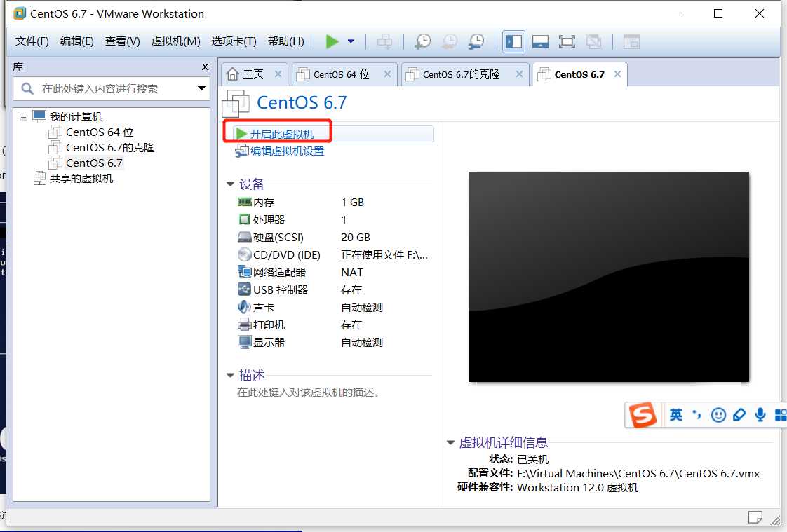Click the 20 GB hard disk value
Screen dimensions: 787x532
[356, 237]
